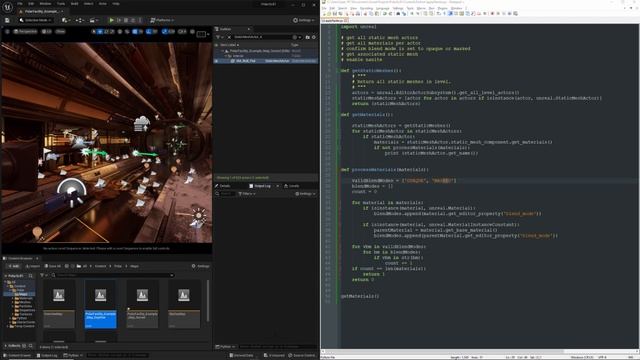
Task: Click Add button in Content Browser
Action: tap(14, 266)
